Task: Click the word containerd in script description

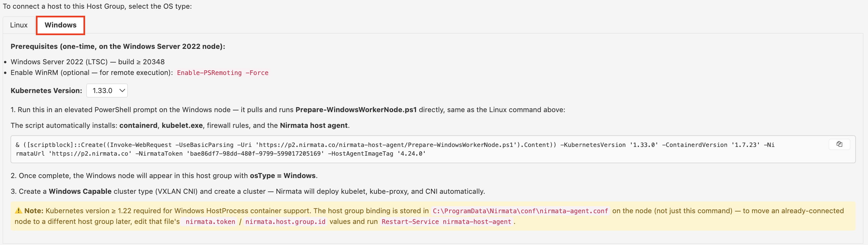Action: coord(138,126)
